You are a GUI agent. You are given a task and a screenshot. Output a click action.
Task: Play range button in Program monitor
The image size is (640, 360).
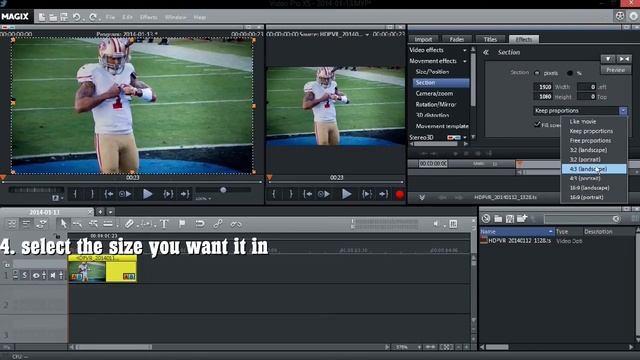168,194
